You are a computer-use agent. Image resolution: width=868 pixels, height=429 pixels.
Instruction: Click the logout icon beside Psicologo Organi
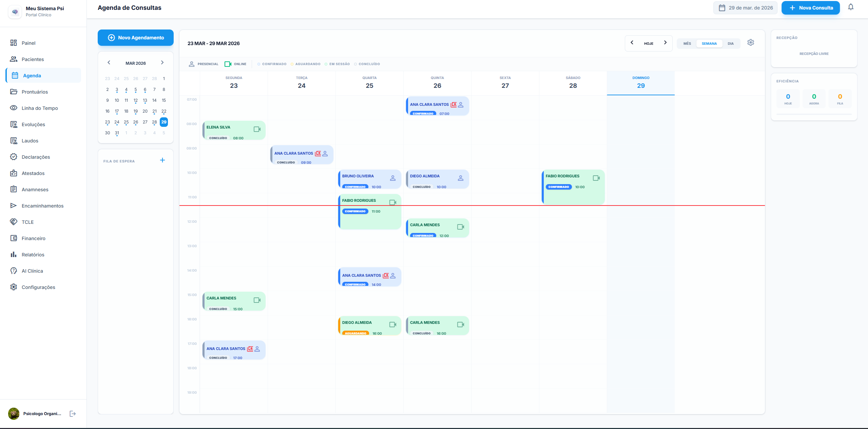pyautogui.click(x=73, y=413)
